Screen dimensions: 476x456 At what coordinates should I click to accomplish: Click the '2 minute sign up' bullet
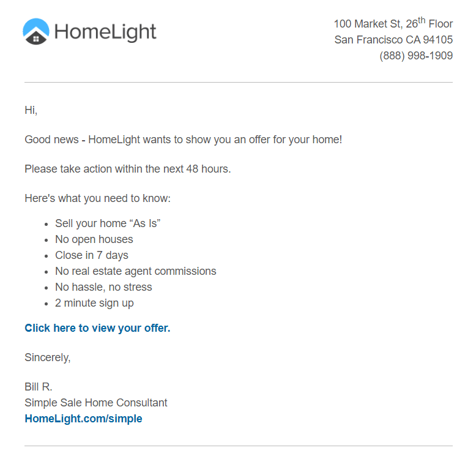[94, 303]
